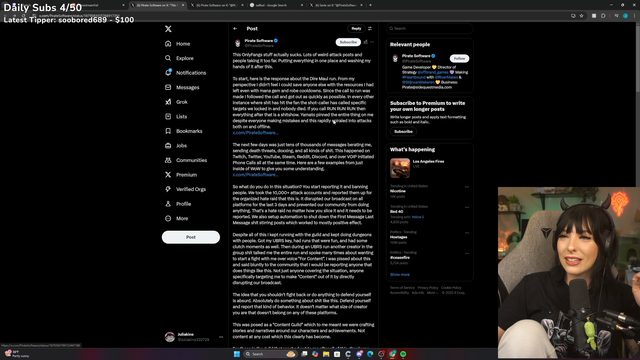This screenshot has height=360, width=640.
Task: Follow Pirate Software in Relevant people
Action: pos(459,58)
